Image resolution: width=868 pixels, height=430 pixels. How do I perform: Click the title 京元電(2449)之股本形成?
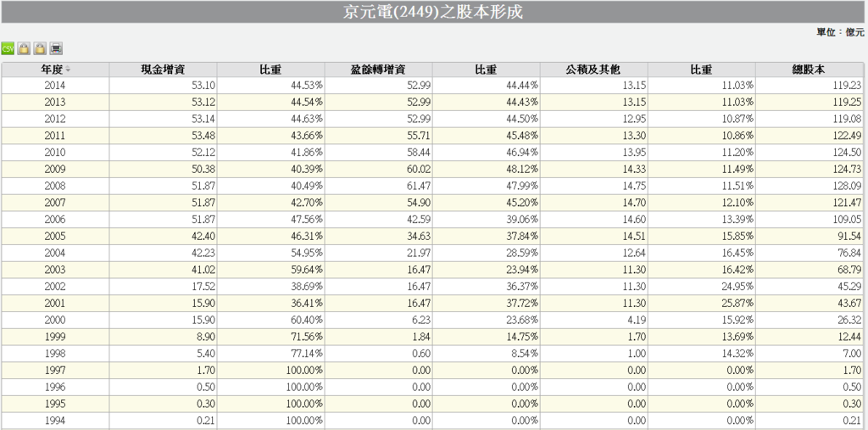coord(433,12)
